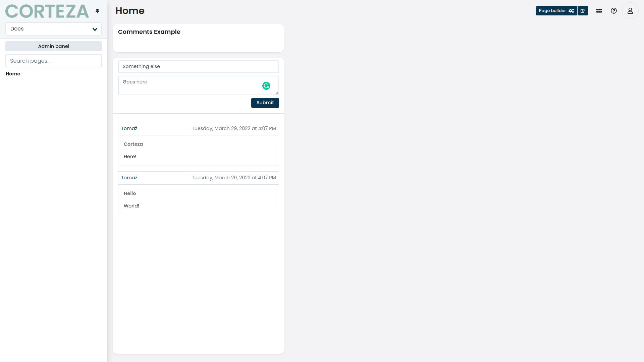Focus the Search pages field
Screen dimensions: 644x362
[54, 61]
